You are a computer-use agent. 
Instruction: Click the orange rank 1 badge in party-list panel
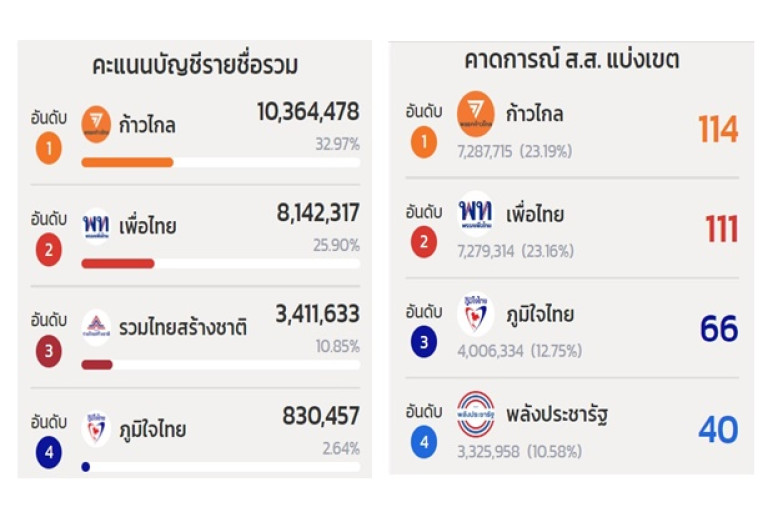[x=48, y=149]
